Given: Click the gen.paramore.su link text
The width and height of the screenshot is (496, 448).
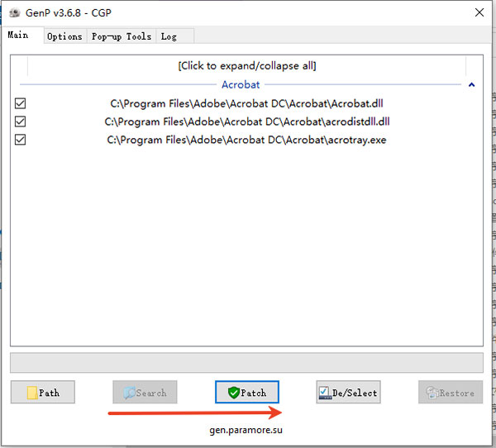Looking at the screenshot, I should click(x=246, y=430).
